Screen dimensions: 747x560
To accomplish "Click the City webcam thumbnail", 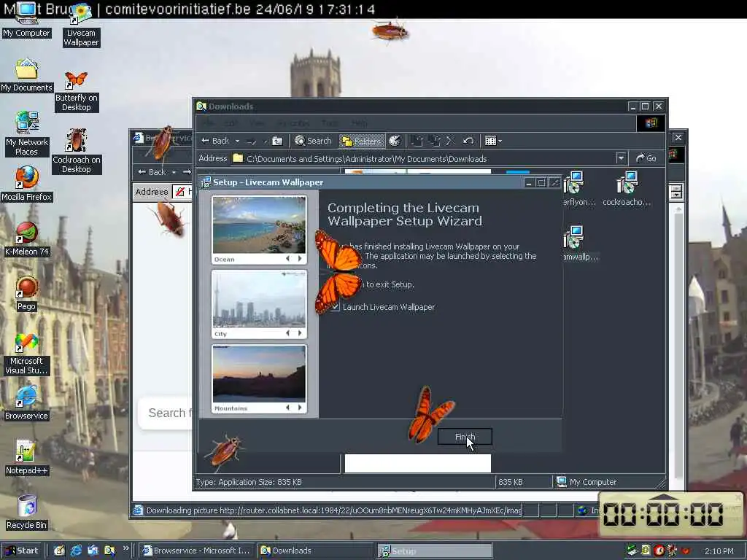I will (259, 299).
